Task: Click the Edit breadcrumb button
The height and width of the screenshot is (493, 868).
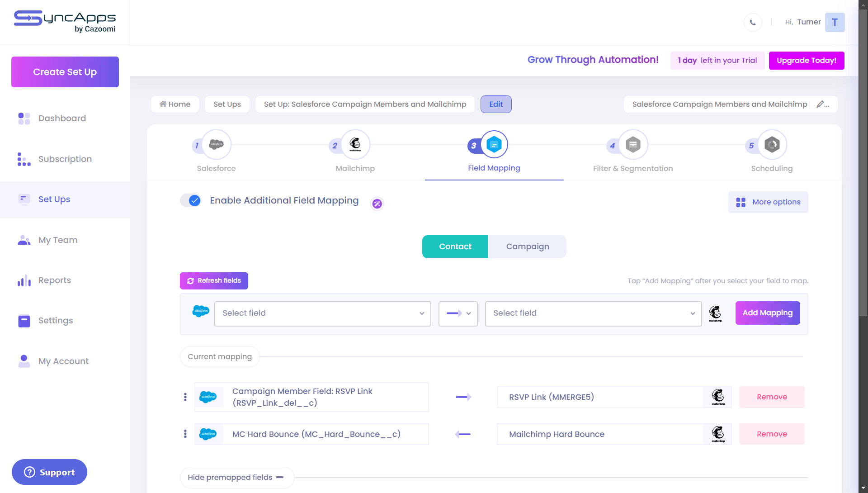Action: tap(496, 104)
